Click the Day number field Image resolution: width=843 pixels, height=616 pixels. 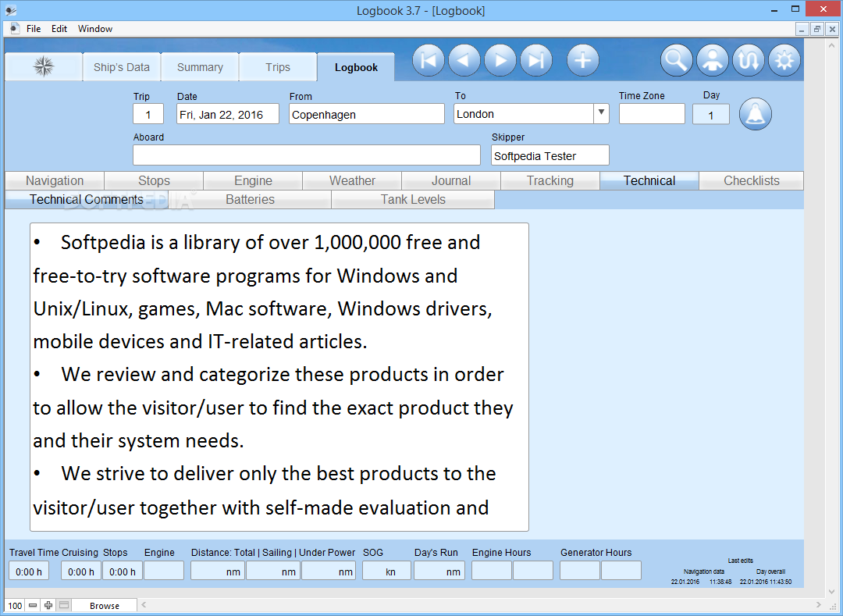[x=711, y=115]
